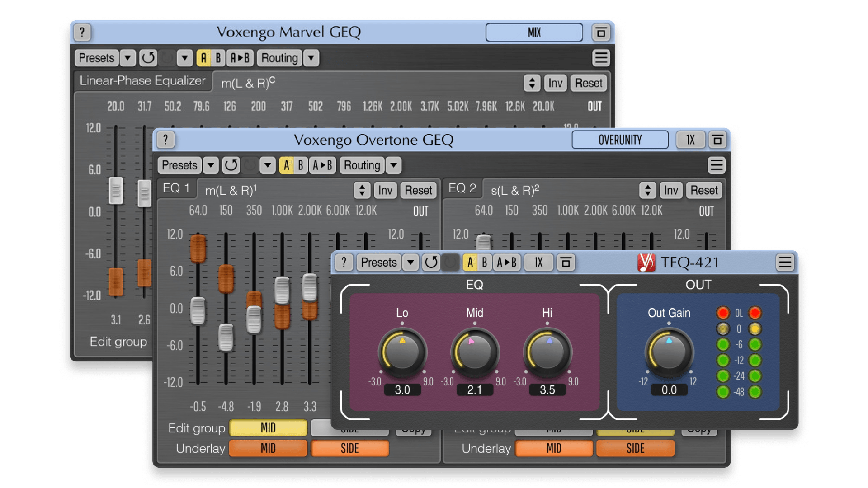Expand the Presets dropdown arrow in TEQ-421
Screen dimensions: 868x488
tap(410, 263)
